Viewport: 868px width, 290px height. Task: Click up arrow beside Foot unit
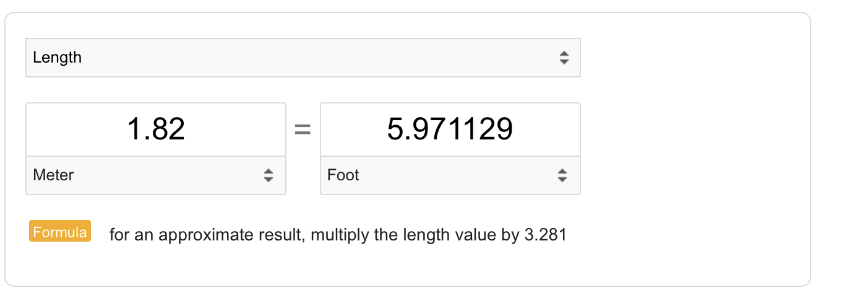coord(562,172)
